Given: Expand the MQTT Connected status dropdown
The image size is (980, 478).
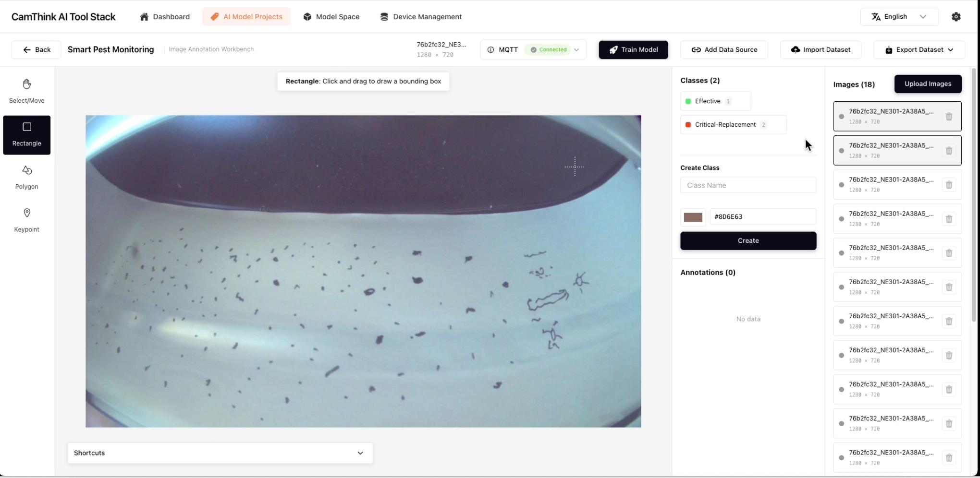Looking at the screenshot, I should tap(576, 50).
